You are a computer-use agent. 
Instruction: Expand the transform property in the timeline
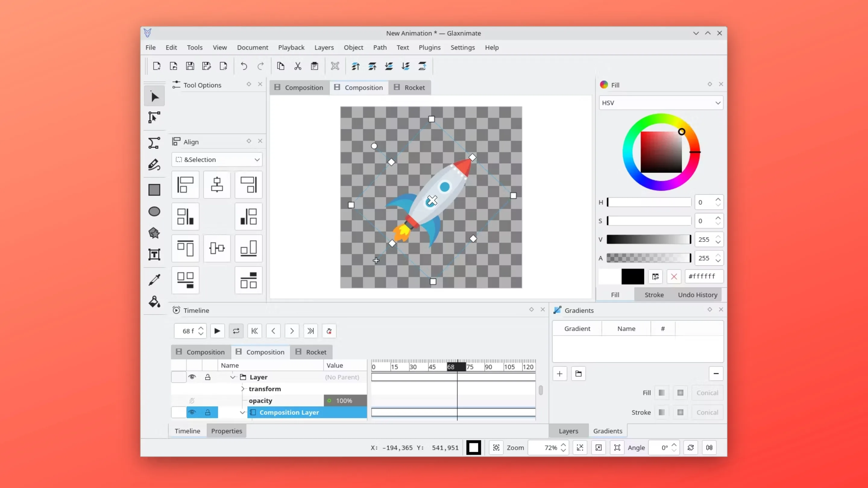click(x=243, y=389)
